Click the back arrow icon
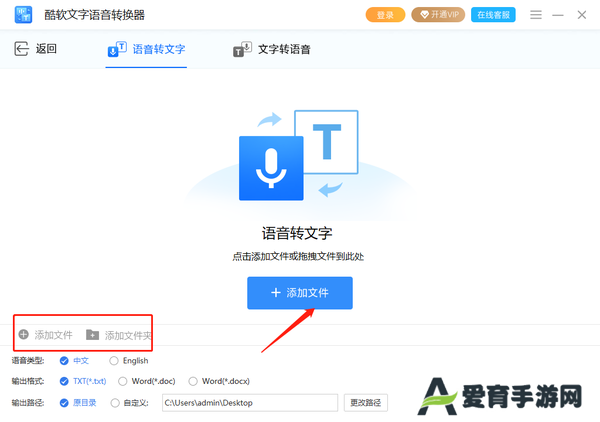Image resolution: width=600 pixels, height=422 pixels. [21, 49]
